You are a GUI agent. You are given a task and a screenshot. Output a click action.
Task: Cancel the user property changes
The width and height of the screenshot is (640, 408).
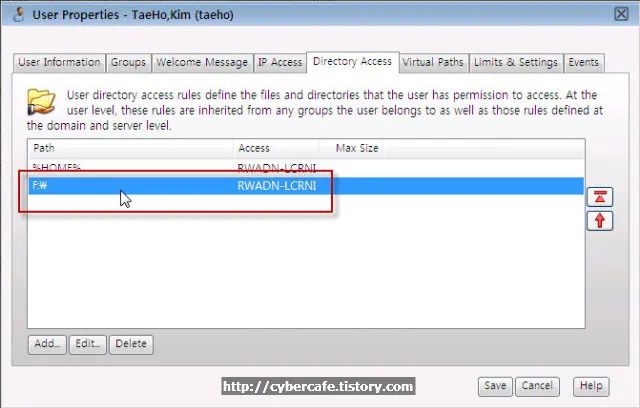coord(537,385)
